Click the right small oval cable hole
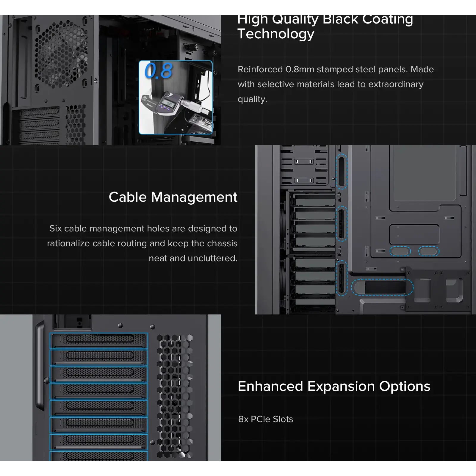 429,251
